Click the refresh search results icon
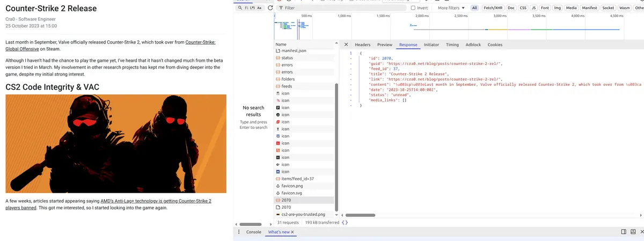 270,8
